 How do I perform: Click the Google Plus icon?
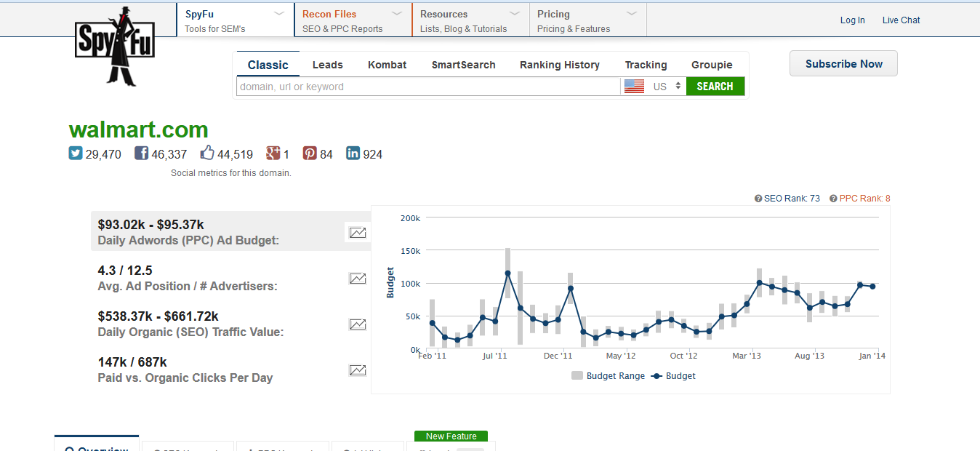pos(273,153)
